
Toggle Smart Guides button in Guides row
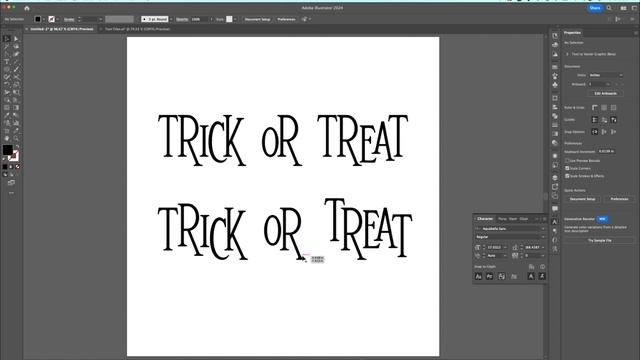pyautogui.click(x=613, y=120)
